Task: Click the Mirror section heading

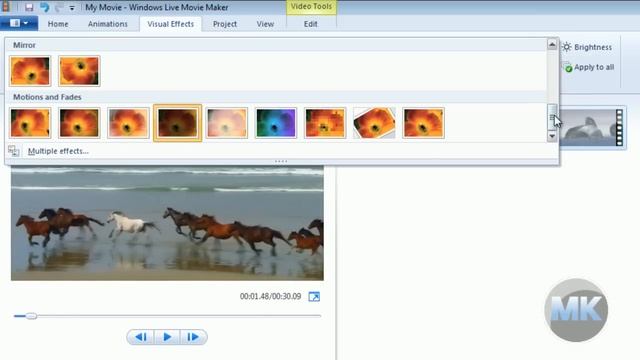Action: click(x=24, y=45)
